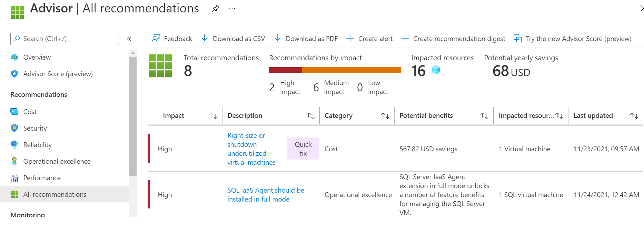
Task: Click the Feedback person icon
Action: 156,39
